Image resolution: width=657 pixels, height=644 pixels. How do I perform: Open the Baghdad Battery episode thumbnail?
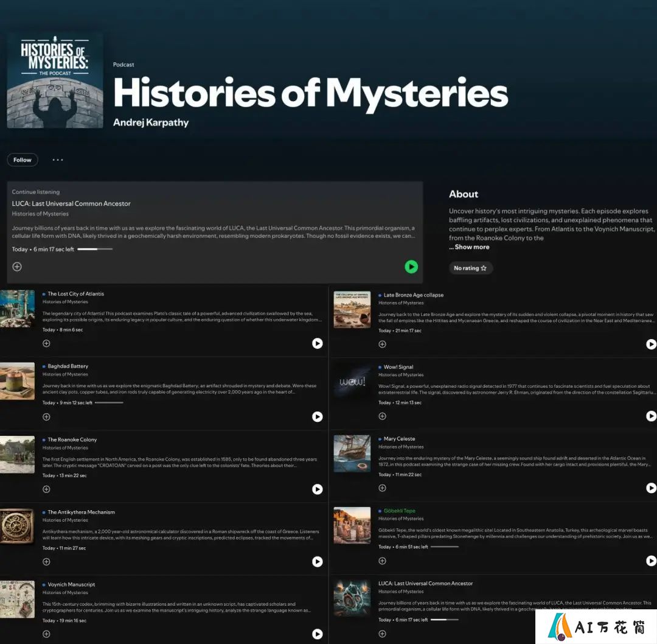point(17,381)
